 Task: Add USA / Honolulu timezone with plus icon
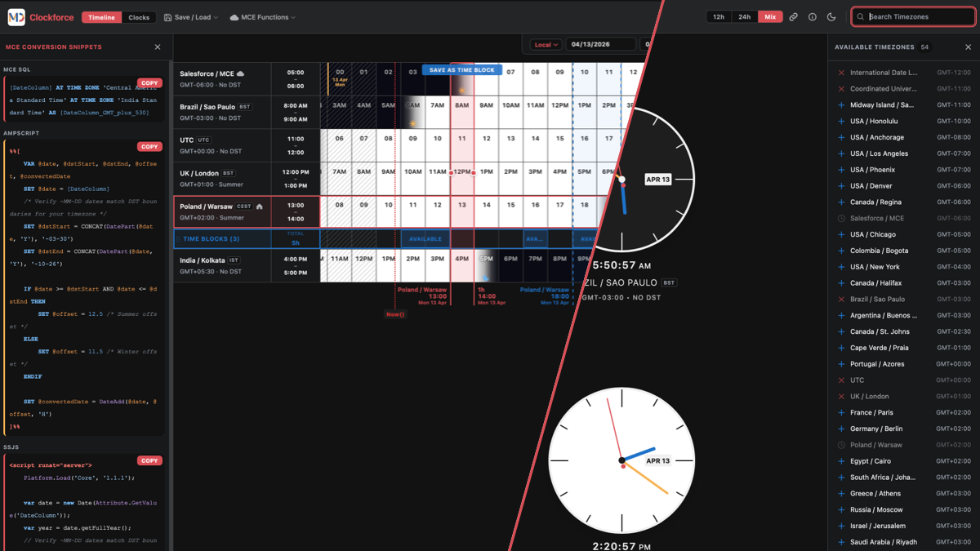click(x=841, y=121)
